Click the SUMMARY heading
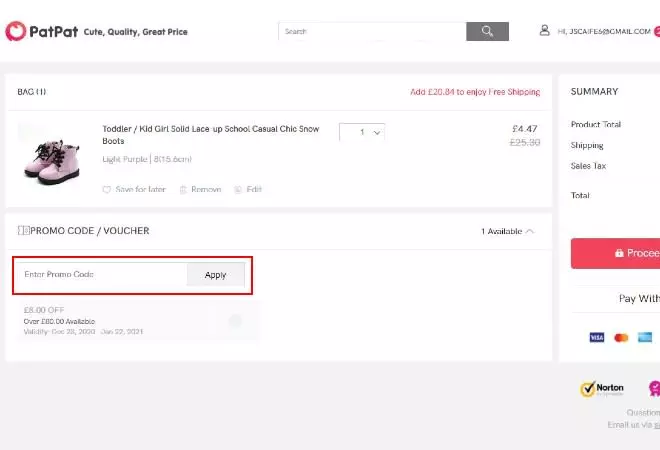The width and height of the screenshot is (660, 450). point(594,92)
